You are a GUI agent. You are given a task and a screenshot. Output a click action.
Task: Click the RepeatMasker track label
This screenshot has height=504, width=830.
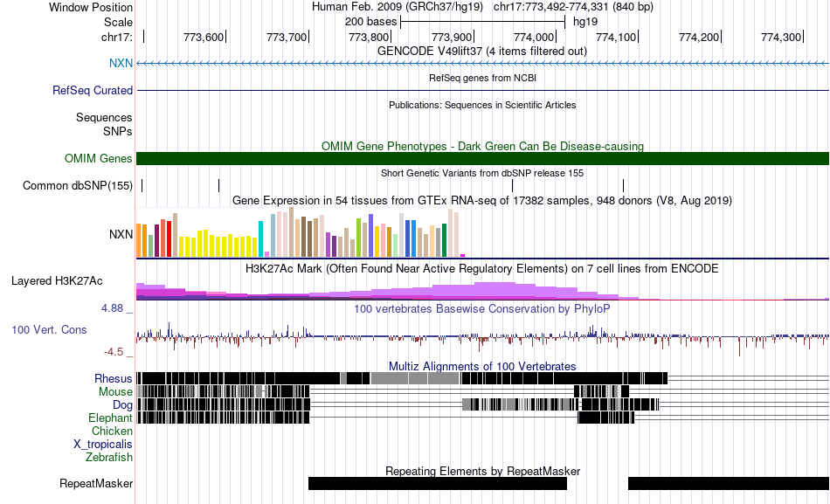[96, 483]
